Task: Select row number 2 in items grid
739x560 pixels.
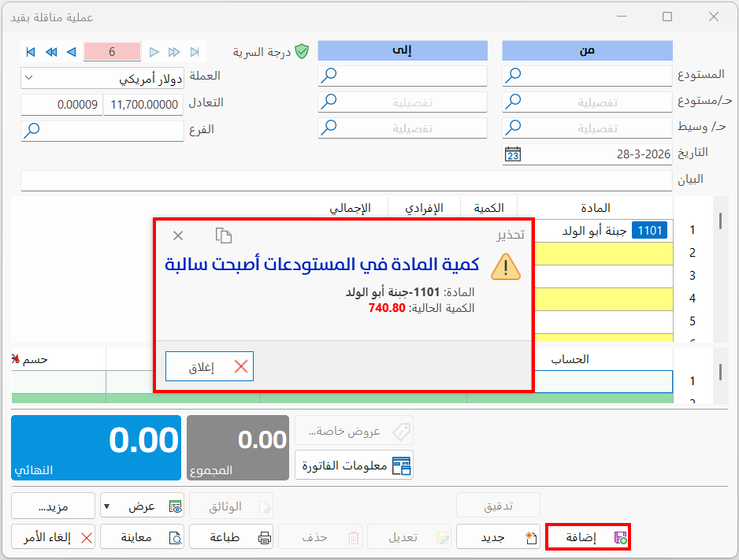Action: coord(693,253)
